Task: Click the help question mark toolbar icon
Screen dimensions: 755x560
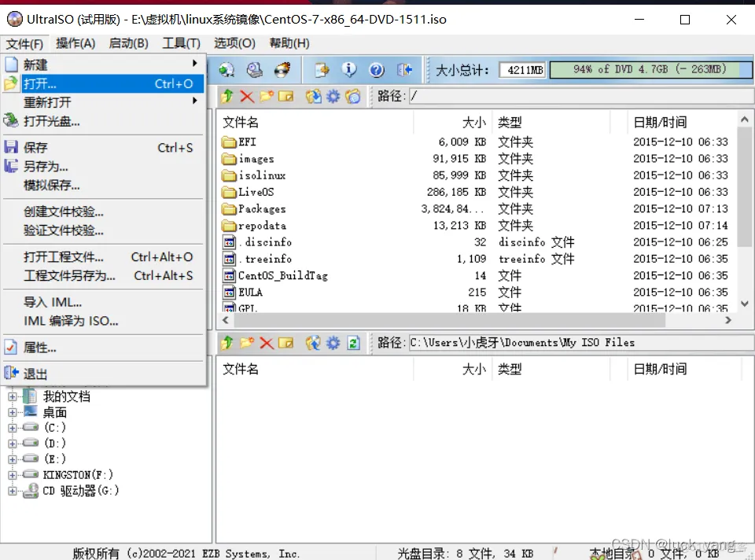Action: tap(375, 71)
